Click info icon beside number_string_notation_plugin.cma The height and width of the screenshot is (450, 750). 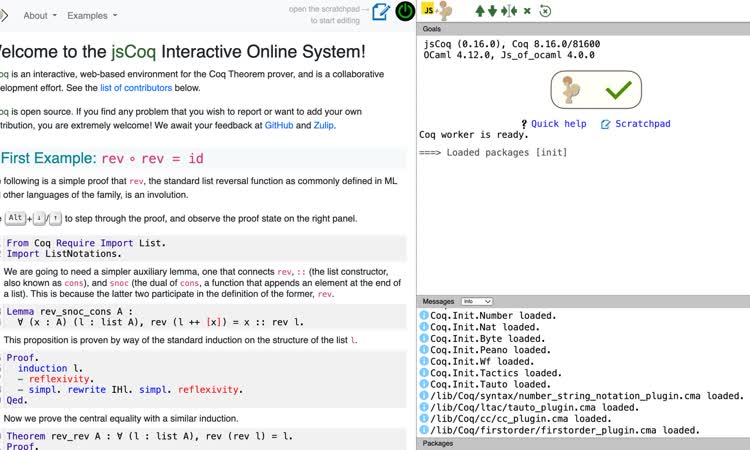[x=424, y=395]
